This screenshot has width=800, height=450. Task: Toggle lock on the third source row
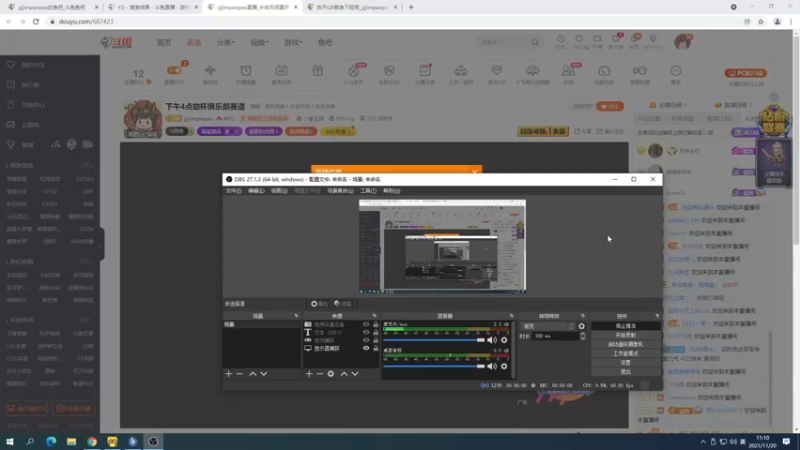(x=376, y=340)
